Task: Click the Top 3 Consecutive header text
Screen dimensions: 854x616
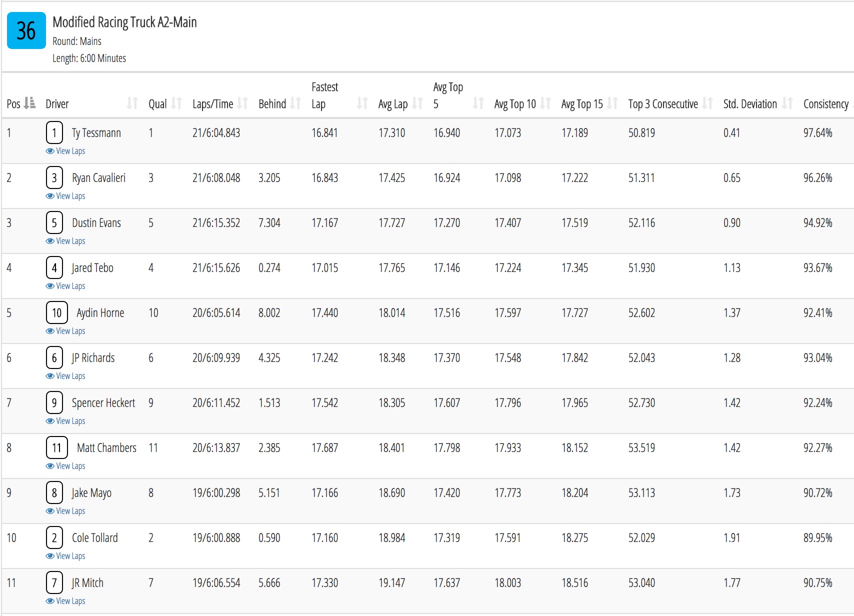Action: tap(663, 104)
